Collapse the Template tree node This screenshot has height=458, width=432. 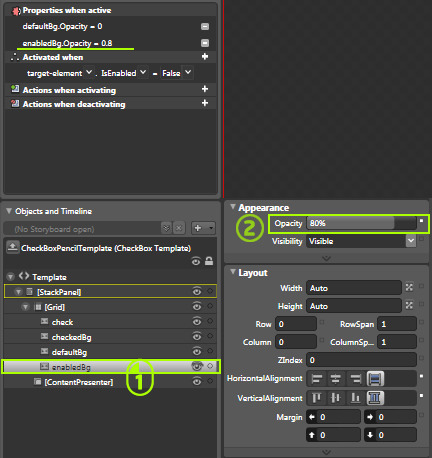(x=10, y=277)
